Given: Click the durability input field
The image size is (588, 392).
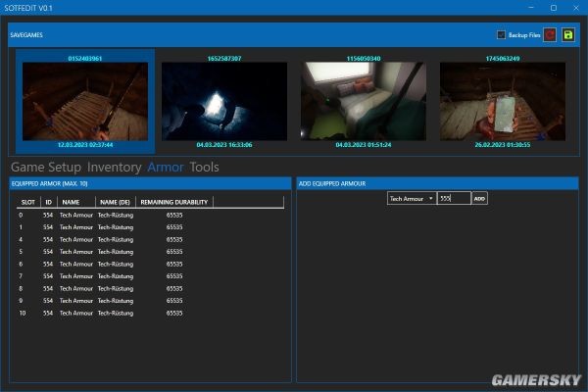Looking at the screenshot, I should pyautogui.click(x=454, y=198).
